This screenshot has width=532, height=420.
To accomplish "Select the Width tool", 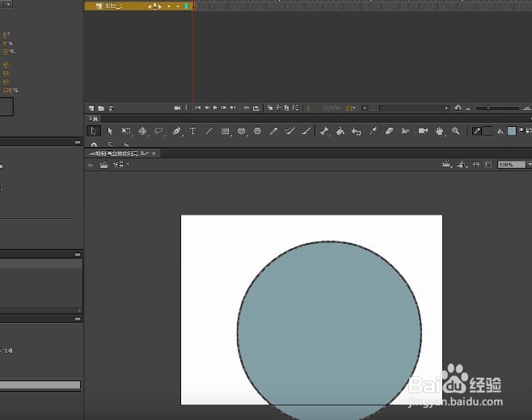I will pos(405,131).
